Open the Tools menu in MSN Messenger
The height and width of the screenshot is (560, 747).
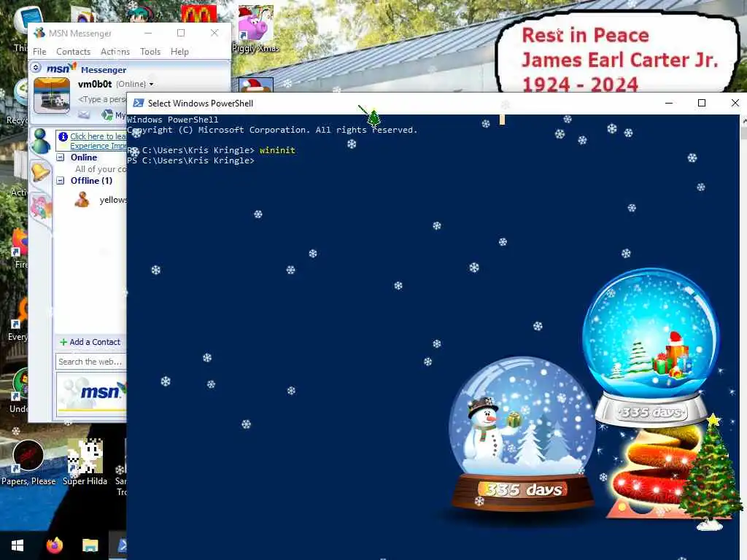click(x=150, y=52)
